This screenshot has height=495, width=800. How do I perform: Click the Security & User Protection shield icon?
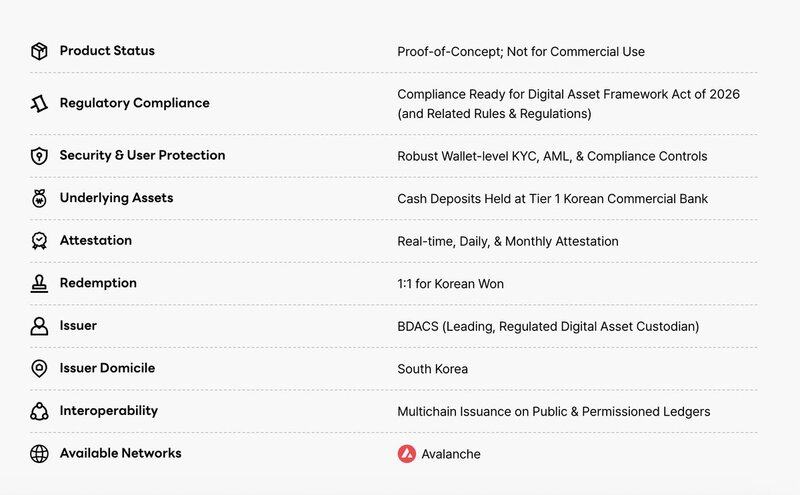(39, 156)
